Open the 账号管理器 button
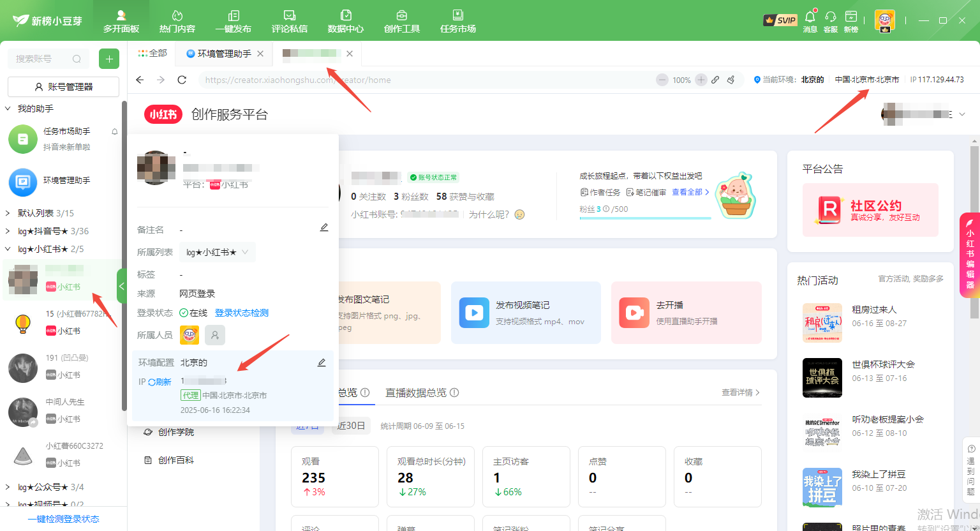This screenshot has height=531, width=980. pyautogui.click(x=63, y=87)
